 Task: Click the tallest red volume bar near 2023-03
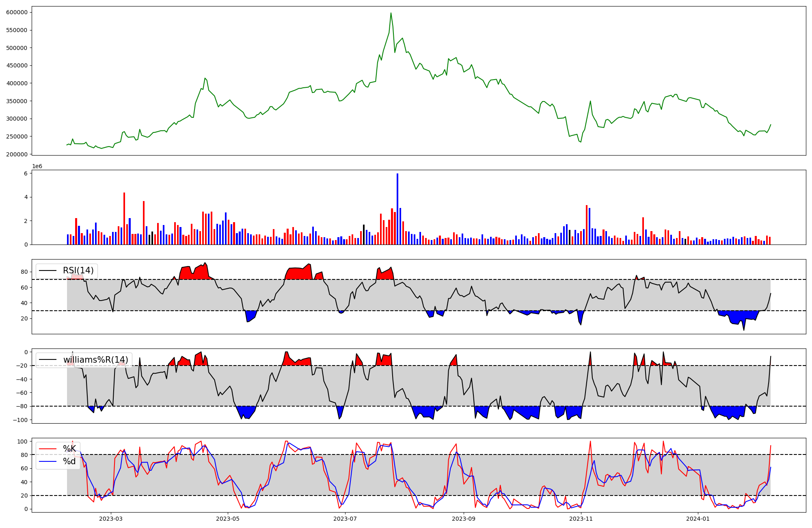click(124, 219)
